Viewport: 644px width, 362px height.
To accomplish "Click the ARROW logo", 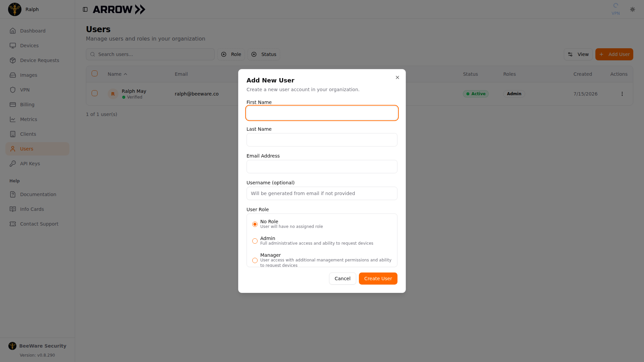I will 119,9.
